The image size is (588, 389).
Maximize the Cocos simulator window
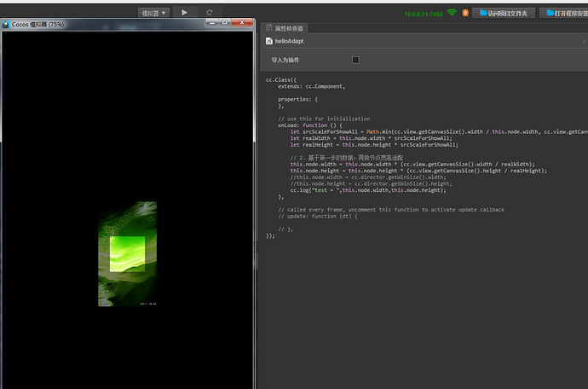224,22
